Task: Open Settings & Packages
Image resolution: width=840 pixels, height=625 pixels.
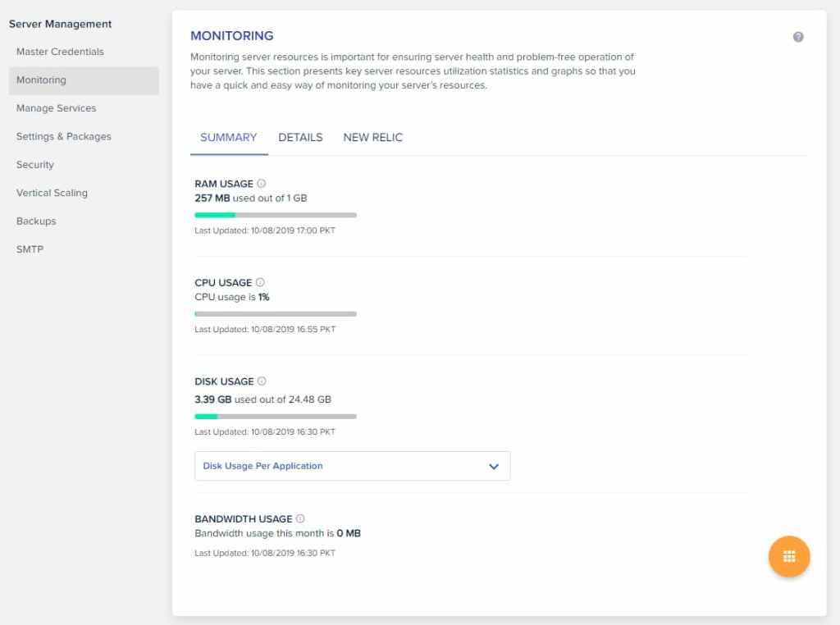Action: tap(63, 136)
